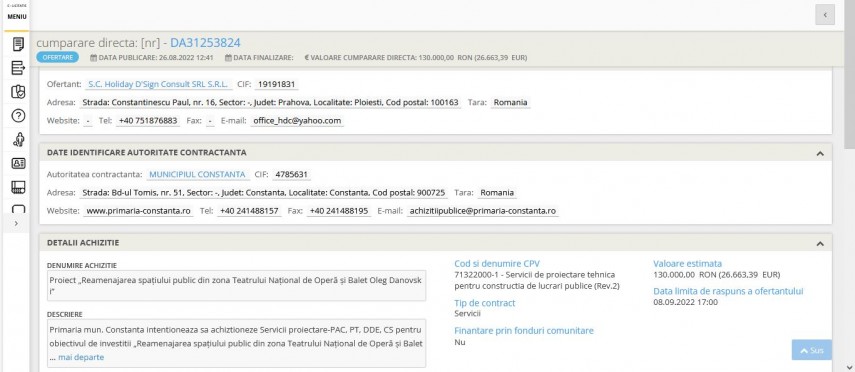Expand the sidebar with the arrow chevron

coord(16,223)
